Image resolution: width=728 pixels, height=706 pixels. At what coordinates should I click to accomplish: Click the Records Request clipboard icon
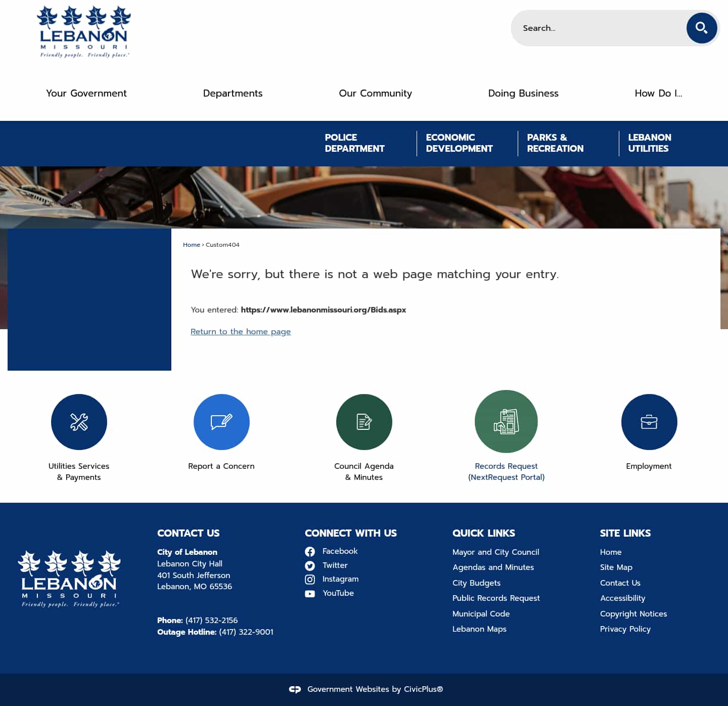[506, 421]
